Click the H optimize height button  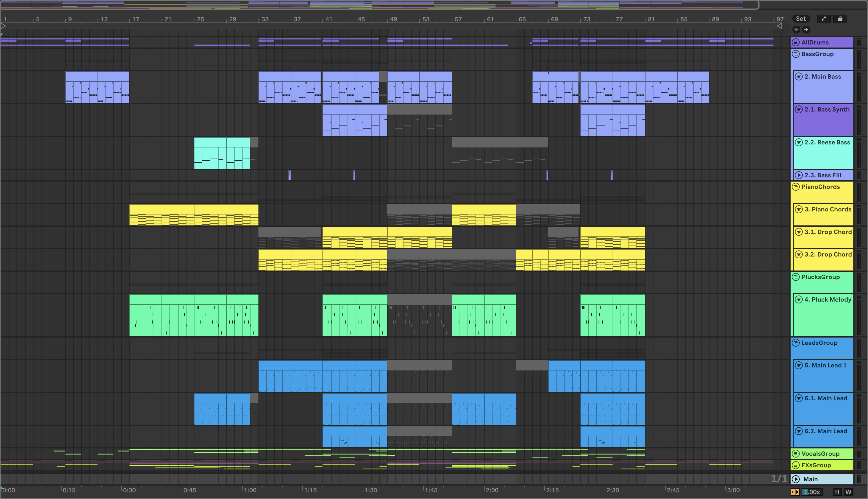pos(837,492)
